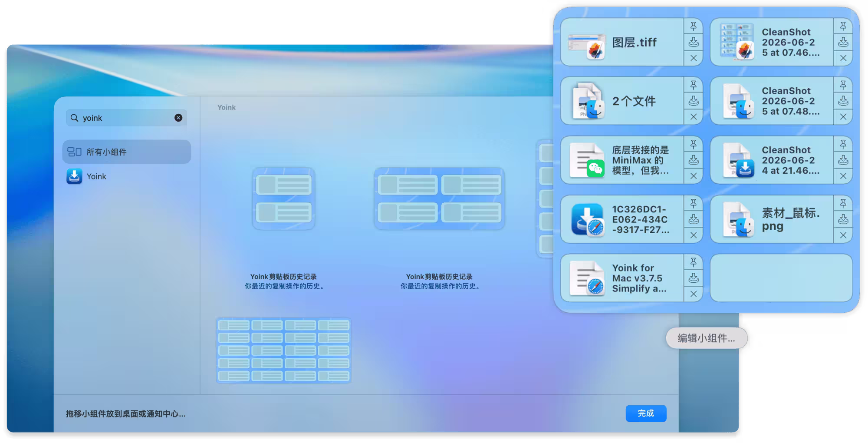Save the 图层.tiff item to disk
868x443 pixels.
pos(694,42)
